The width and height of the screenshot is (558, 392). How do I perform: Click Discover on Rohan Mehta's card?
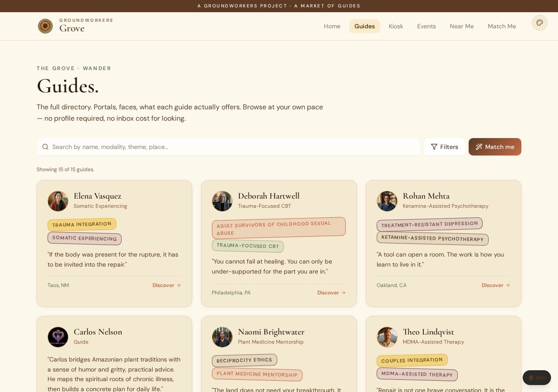coord(496,285)
